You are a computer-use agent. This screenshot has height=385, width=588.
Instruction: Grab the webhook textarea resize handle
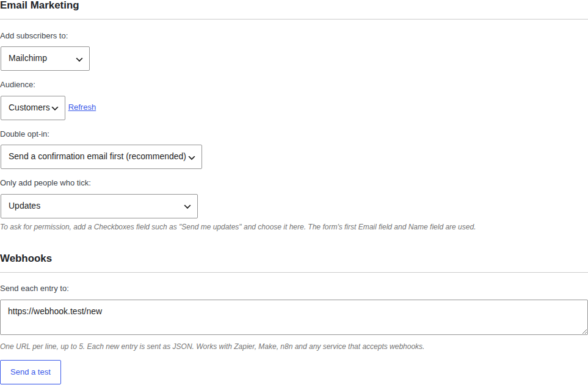coord(584,331)
